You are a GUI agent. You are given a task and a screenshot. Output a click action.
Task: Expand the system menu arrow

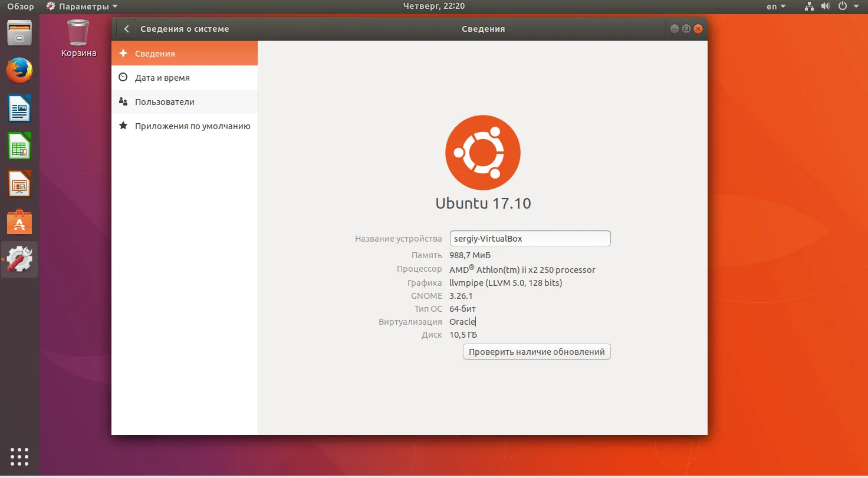click(x=856, y=6)
